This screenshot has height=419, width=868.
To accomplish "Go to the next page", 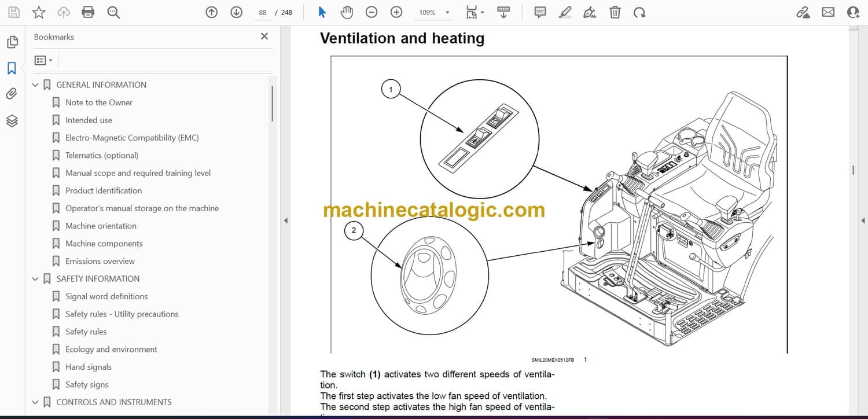I will pyautogui.click(x=236, y=12).
